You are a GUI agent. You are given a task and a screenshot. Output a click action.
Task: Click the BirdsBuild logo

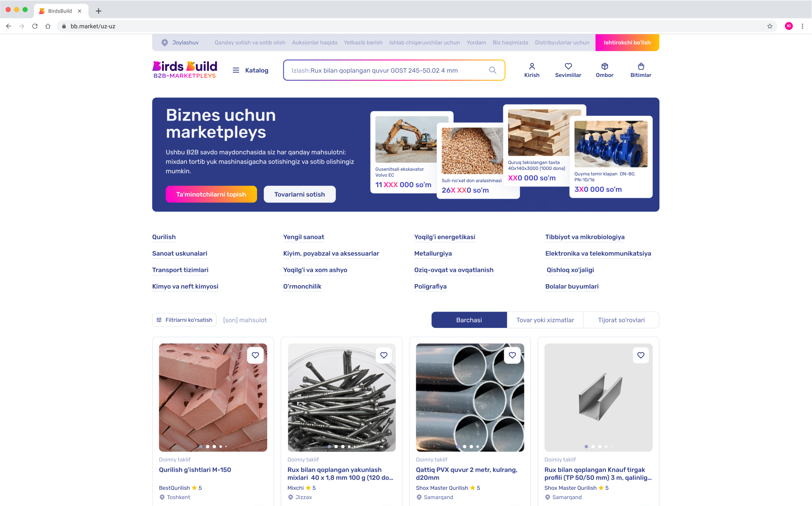pyautogui.click(x=185, y=70)
